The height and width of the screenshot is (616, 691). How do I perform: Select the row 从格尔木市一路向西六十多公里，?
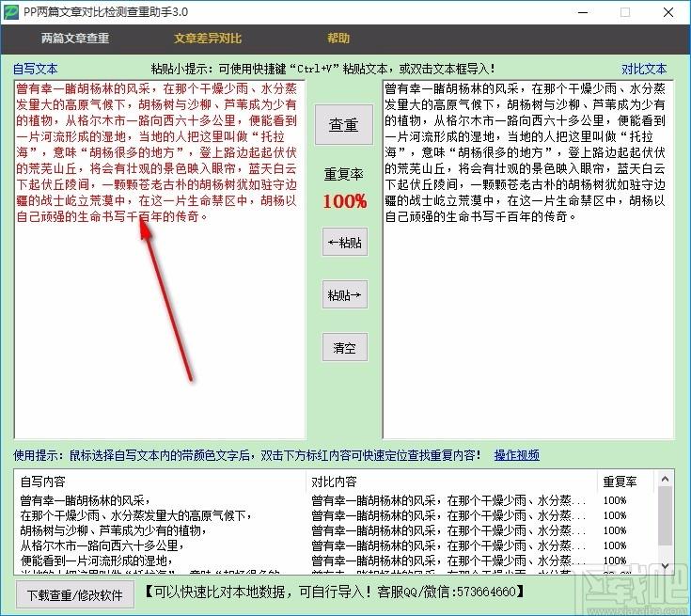click(337, 545)
